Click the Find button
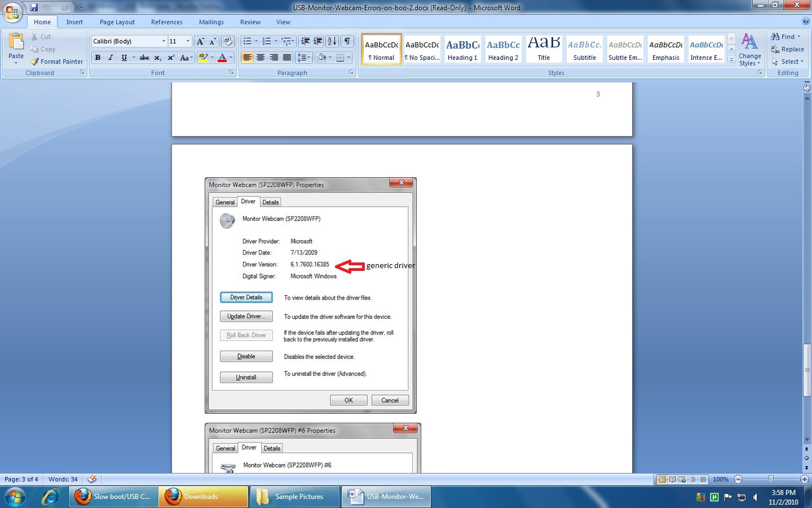 (785, 37)
